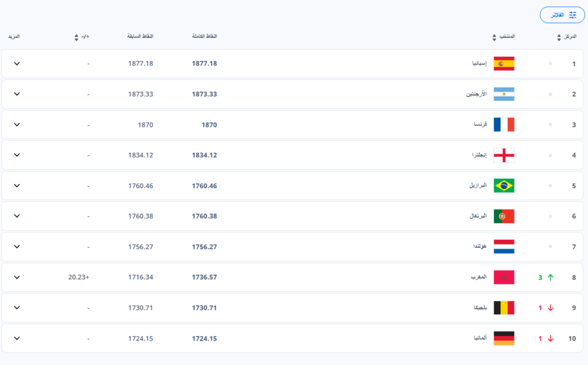Click the Brazil flag icon
The image size is (588, 365).
tap(504, 186)
